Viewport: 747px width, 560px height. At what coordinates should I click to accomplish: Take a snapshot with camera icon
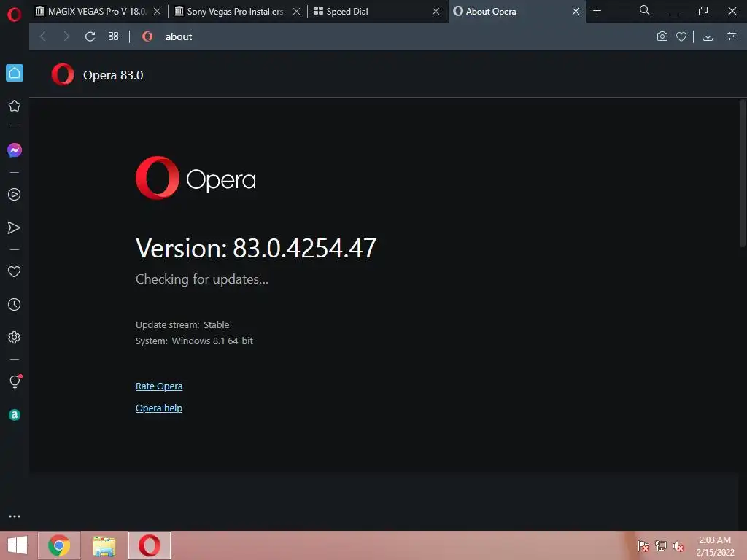pyautogui.click(x=662, y=36)
